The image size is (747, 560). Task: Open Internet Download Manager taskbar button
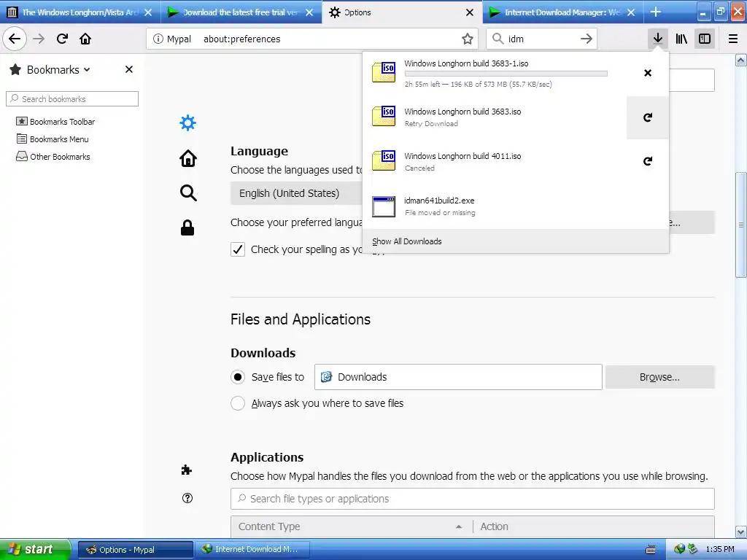coord(252,550)
